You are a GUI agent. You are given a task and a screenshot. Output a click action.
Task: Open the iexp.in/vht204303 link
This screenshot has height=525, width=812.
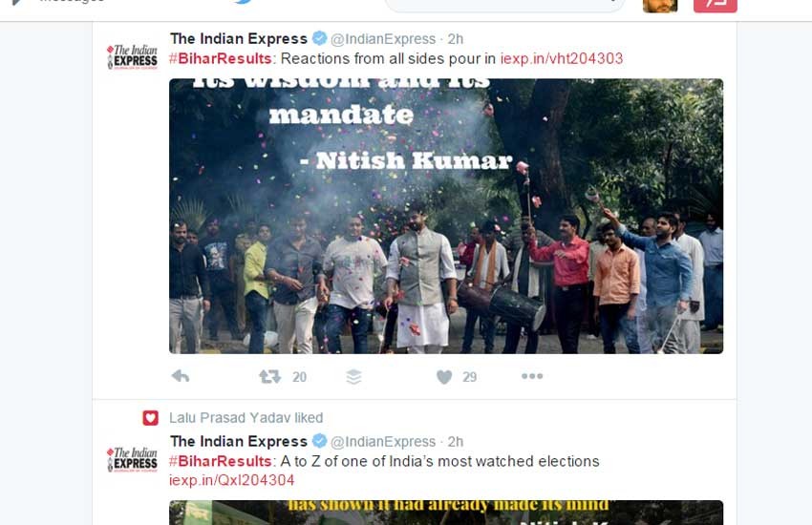click(x=562, y=58)
